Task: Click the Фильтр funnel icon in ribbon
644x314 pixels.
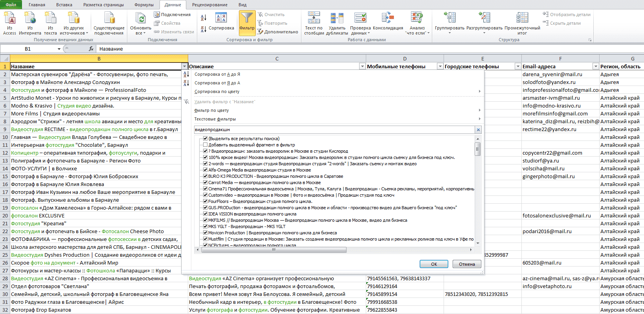Action: coord(247,18)
